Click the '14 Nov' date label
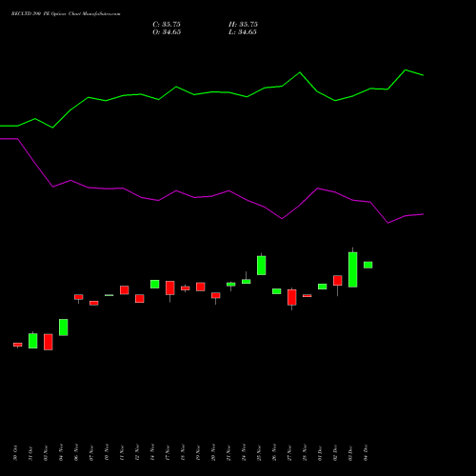This screenshot has height=476, width=476. (152, 453)
